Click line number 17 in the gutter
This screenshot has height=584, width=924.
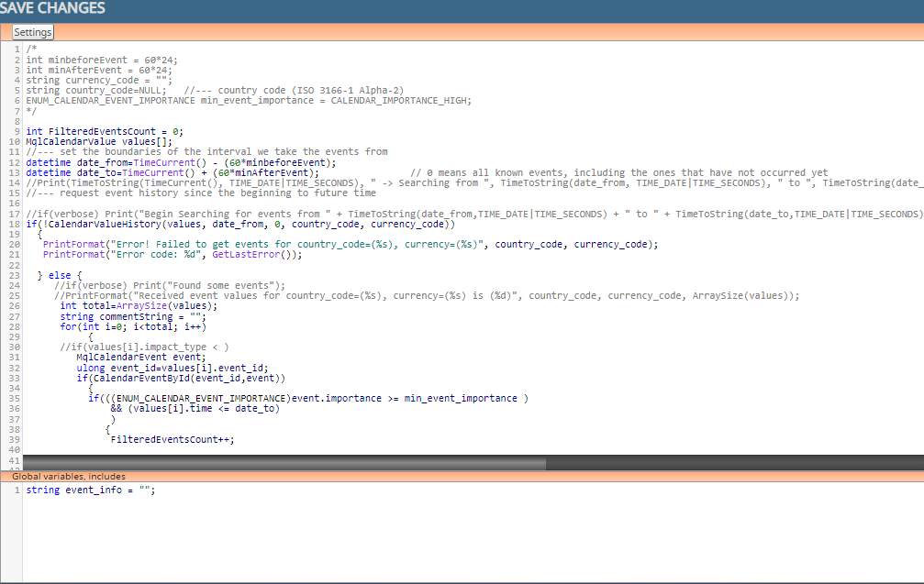coord(14,214)
